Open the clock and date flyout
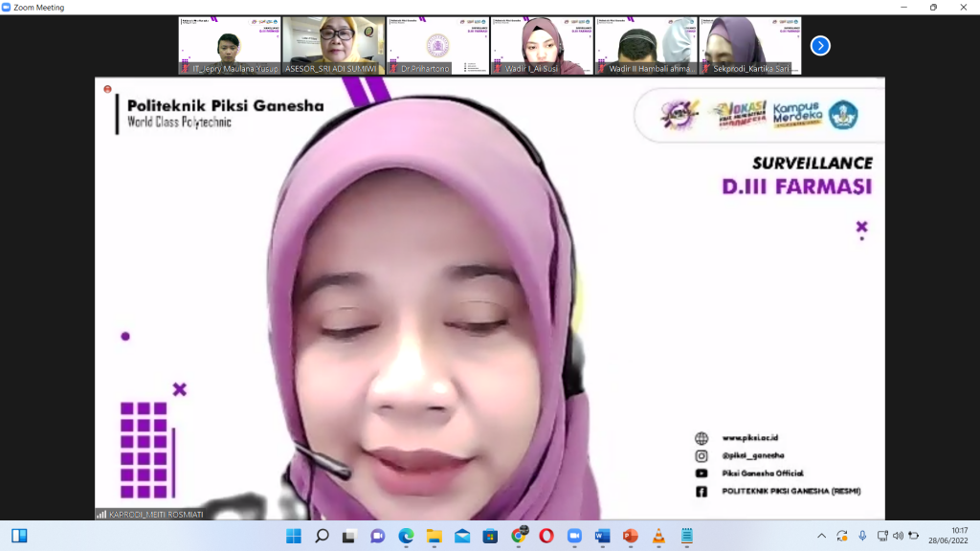Screen dimensions: 980x551 [948, 536]
